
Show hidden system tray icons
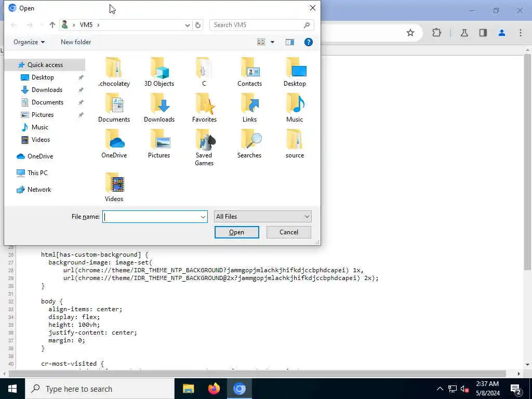coord(440,389)
